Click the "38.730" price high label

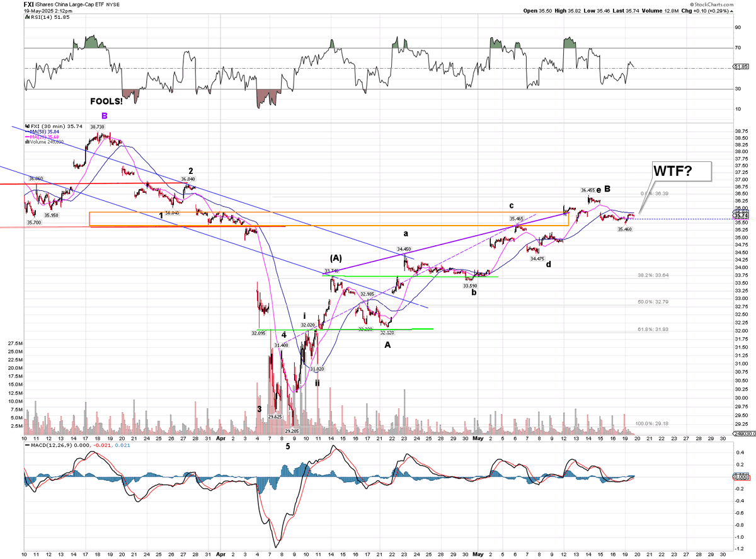click(x=97, y=127)
